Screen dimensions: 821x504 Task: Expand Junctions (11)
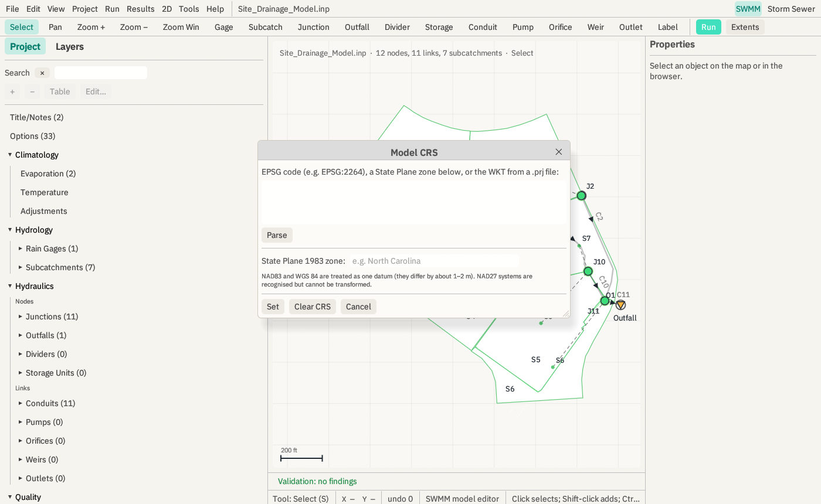click(21, 316)
